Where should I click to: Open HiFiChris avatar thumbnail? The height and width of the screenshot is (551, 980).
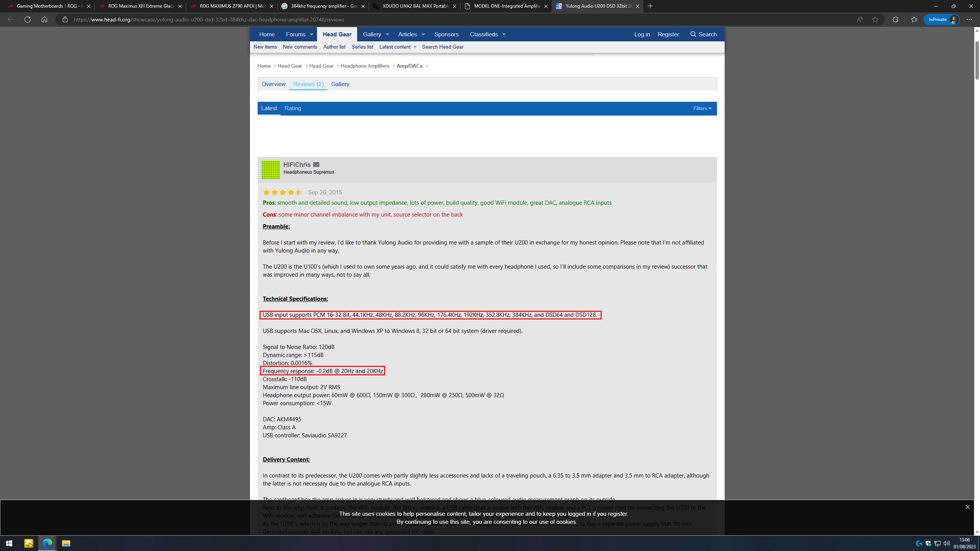point(271,170)
